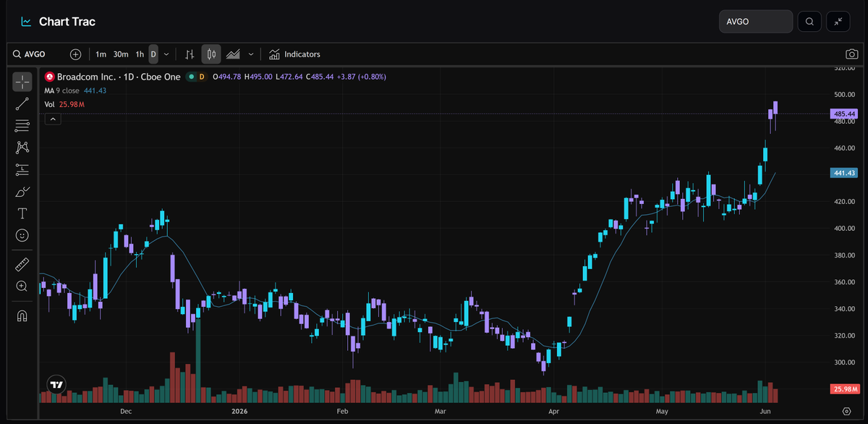
Task: Toggle the green market status dot
Action: [x=191, y=77]
